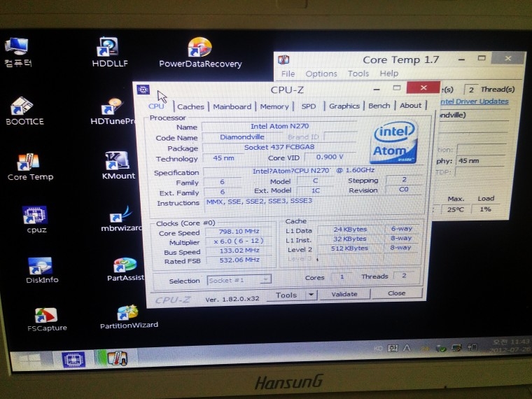Click the x 6.0 multiplier value
This screenshot has height=399, width=532.
pyautogui.click(x=239, y=241)
